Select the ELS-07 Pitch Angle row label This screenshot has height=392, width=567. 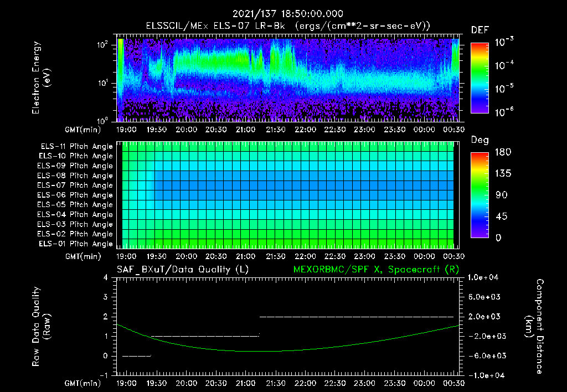click(75, 185)
